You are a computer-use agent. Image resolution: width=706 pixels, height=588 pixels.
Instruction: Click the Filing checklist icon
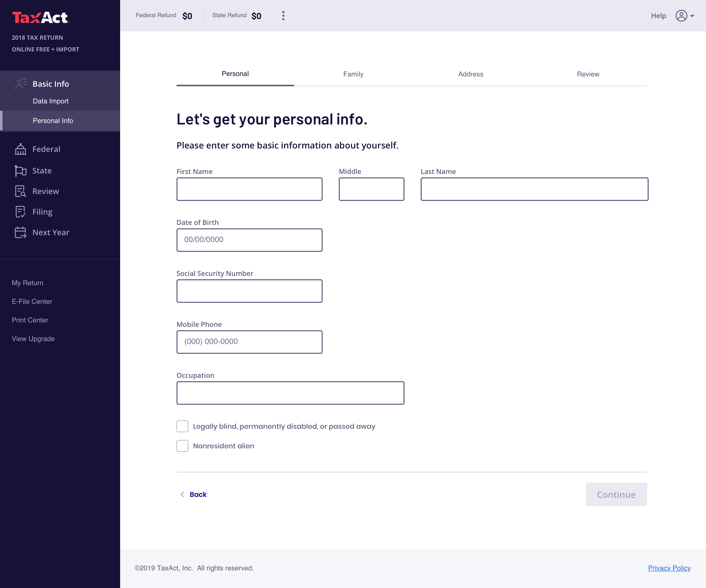pyautogui.click(x=21, y=212)
